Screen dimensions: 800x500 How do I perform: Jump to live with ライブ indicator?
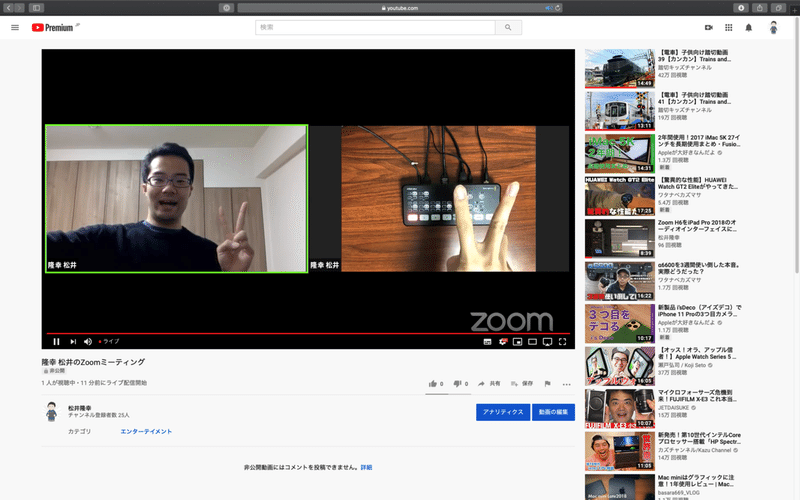pyautogui.click(x=109, y=341)
